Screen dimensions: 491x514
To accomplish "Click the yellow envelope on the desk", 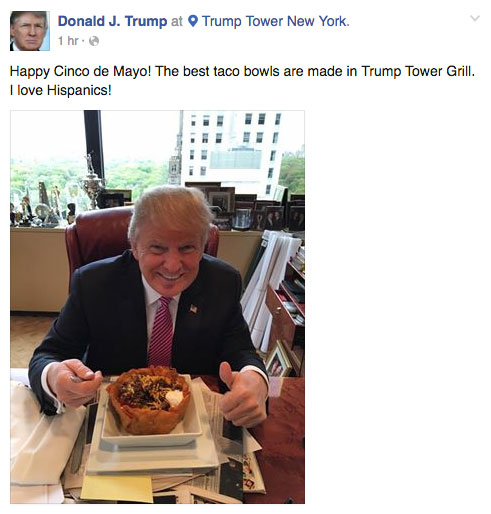I will coord(117,488).
